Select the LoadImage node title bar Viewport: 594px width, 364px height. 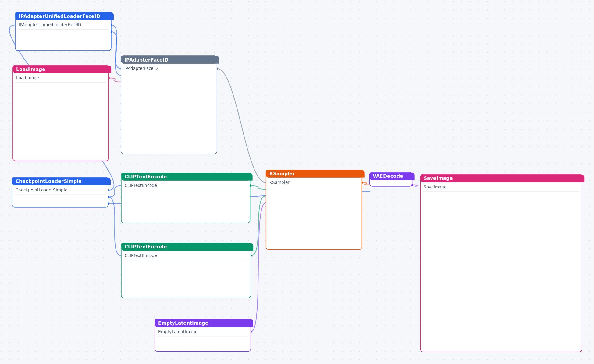62,69
